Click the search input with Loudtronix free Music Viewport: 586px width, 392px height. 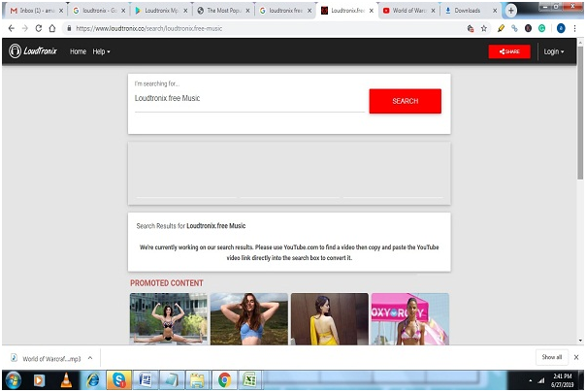[x=249, y=99]
